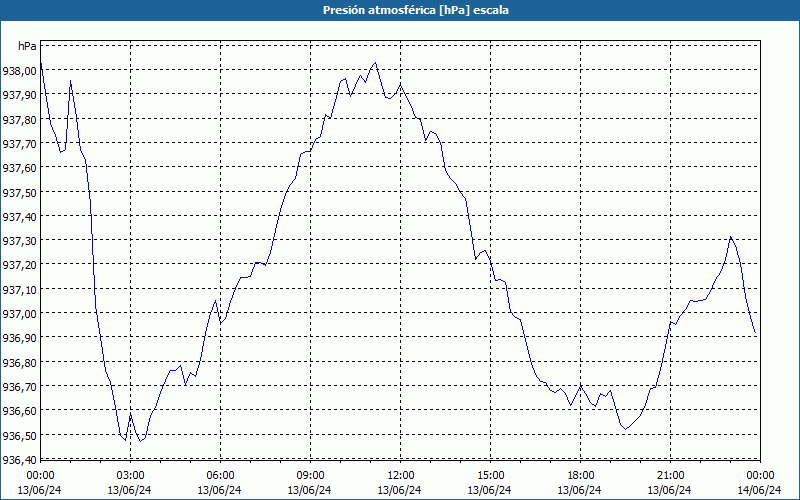Select the '13/06/24' date under '15:00'
The width and height of the screenshot is (800, 500).
click(x=490, y=490)
